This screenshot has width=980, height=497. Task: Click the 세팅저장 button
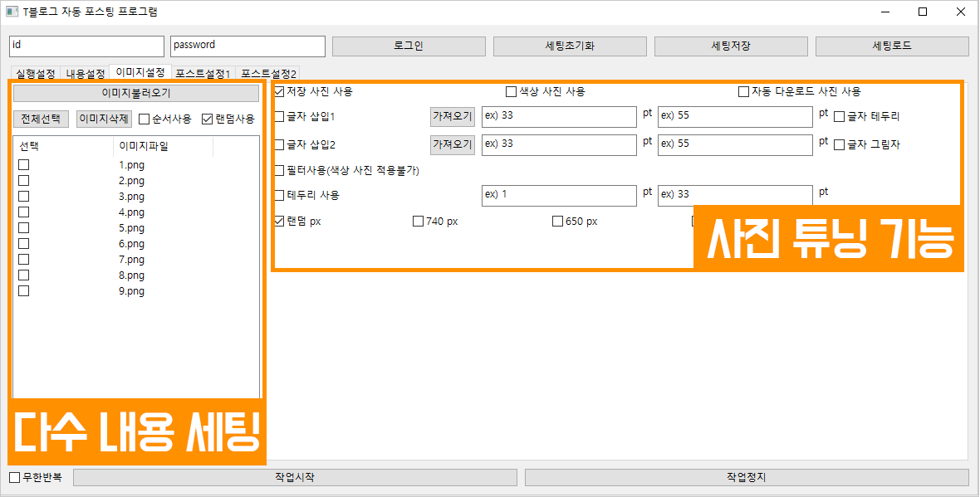point(731,46)
